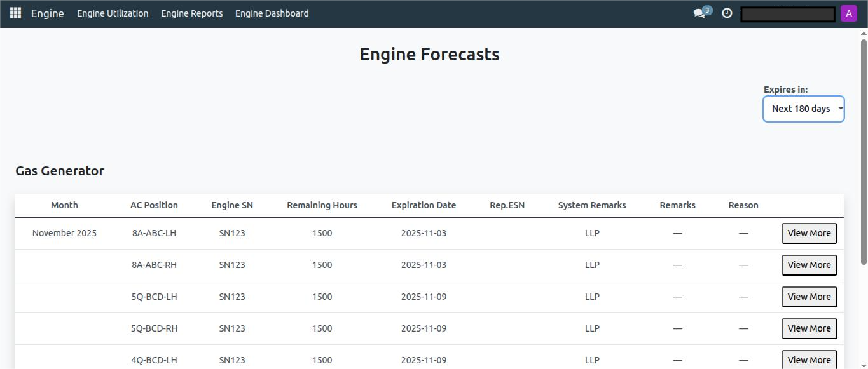Open the apps grid menu icon
This screenshot has width=868, height=369.
[x=16, y=13]
